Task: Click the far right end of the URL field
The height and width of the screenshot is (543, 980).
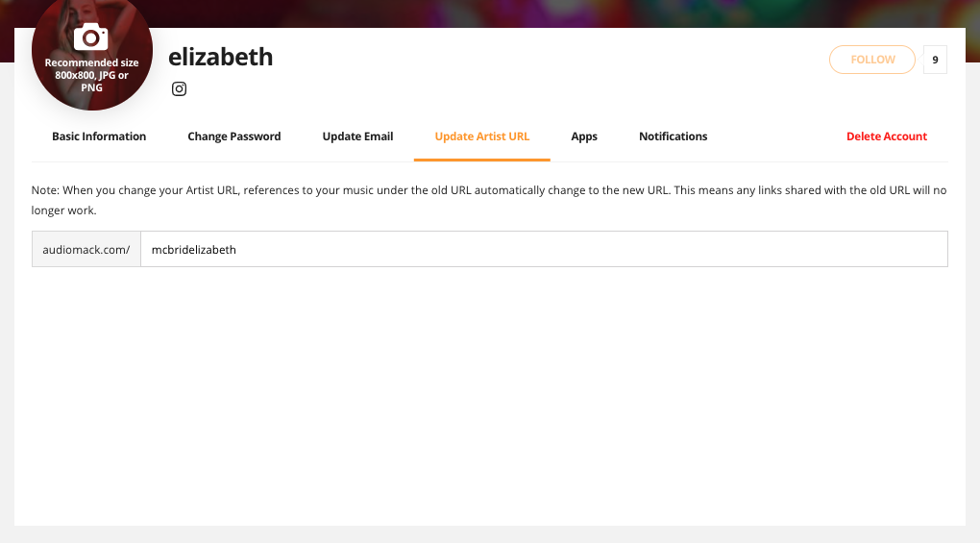Action: click(937, 250)
